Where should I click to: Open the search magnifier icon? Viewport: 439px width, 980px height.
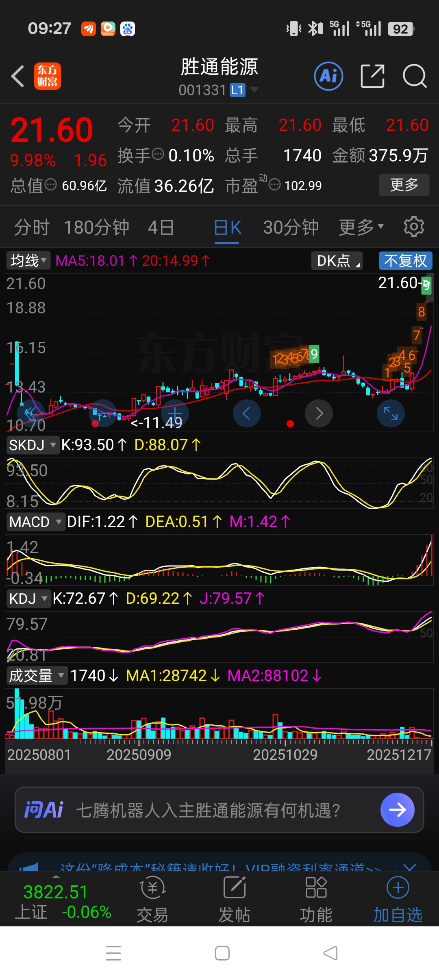coord(414,76)
